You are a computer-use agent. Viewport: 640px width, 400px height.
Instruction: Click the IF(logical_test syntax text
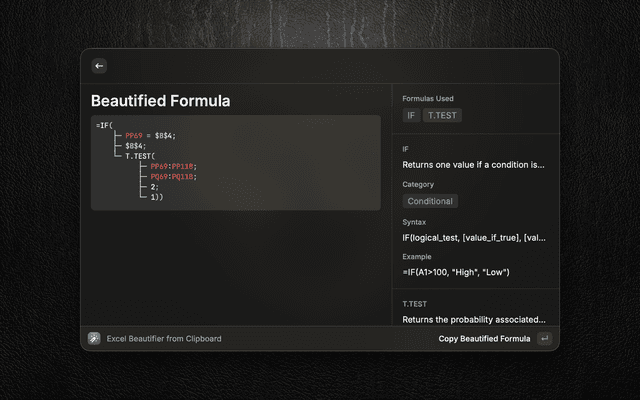(473, 238)
